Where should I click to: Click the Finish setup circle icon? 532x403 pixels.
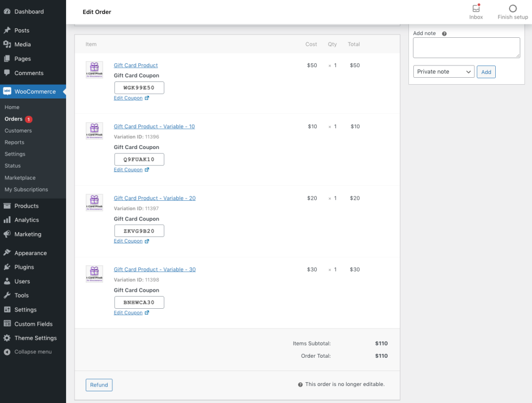513,9
